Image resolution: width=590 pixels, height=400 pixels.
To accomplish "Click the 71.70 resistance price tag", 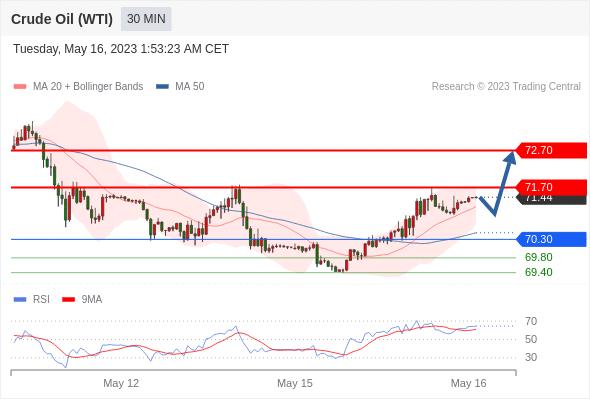I will [551, 187].
